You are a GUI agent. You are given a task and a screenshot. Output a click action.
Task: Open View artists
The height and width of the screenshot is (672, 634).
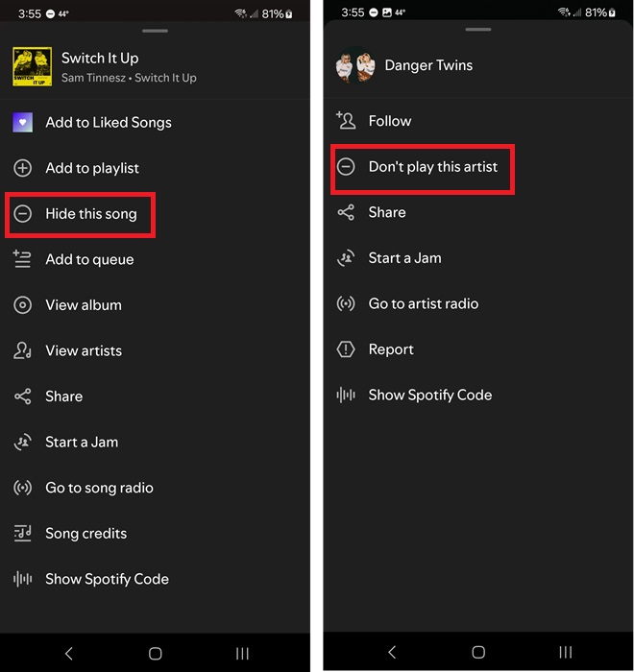[x=84, y=350]
